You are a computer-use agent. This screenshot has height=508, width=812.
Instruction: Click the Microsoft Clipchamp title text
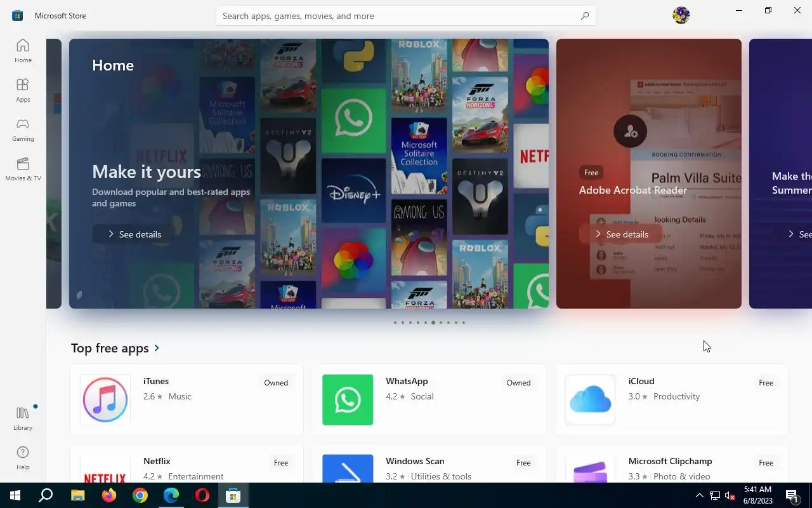tap(671, 461)
